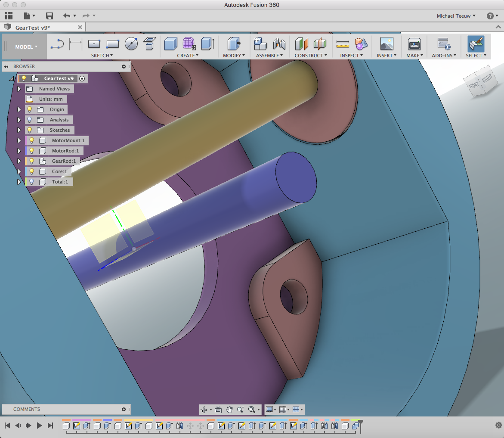
Task: Open the data panel grid icon
Action: [x=9, y=16]
